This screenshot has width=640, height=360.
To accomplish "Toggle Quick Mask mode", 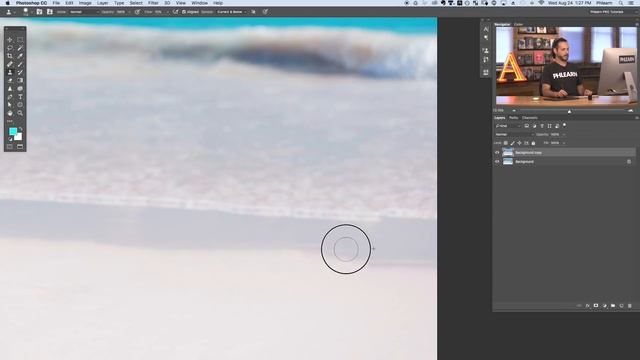I will (10, 147).
